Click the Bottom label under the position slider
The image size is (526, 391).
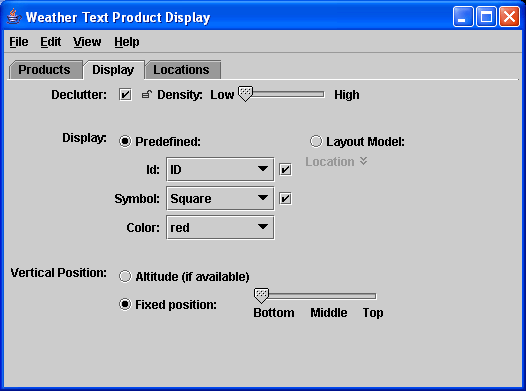tap(274, 313)
